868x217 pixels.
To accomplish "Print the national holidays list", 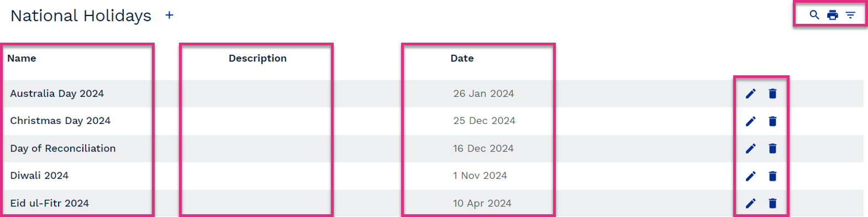I will [x=833, y=15].
